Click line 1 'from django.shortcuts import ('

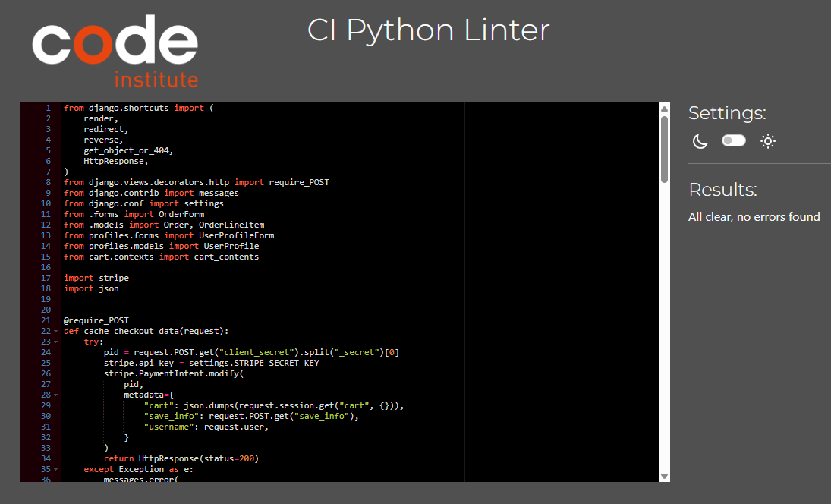[x=139, y=108]
